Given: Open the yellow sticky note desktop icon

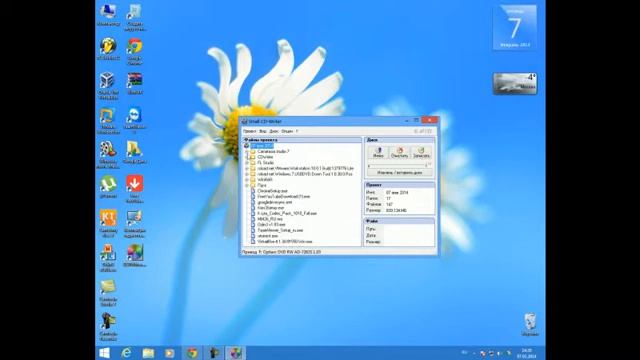Looking at the screenshot, I should click(108, 292).
